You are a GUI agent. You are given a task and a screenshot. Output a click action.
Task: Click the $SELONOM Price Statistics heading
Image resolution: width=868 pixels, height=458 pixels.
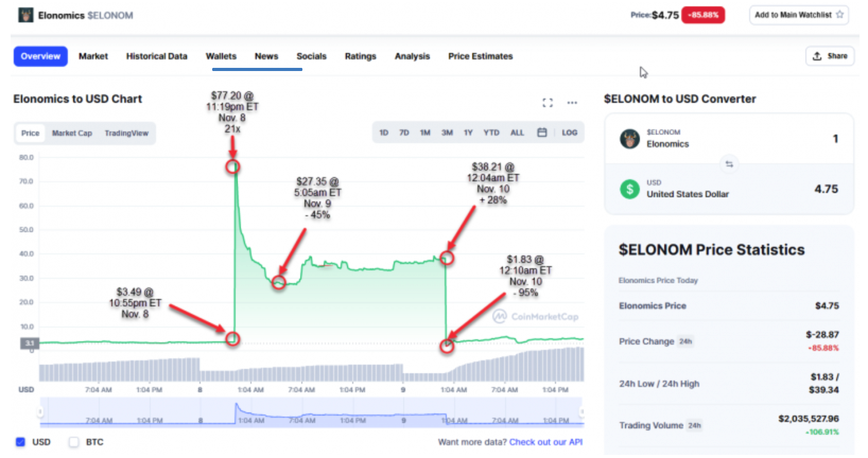(x=711, y=250)
